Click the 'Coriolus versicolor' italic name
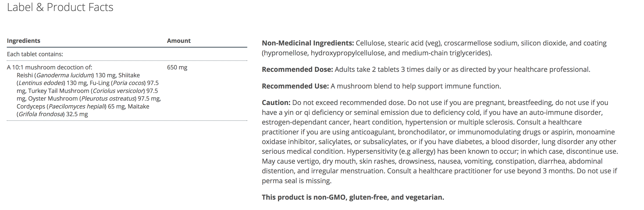 pyautogui.click(x=119, y=91)
